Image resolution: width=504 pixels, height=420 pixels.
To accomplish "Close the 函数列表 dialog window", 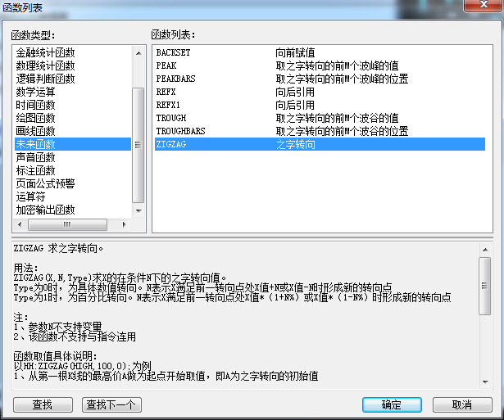I will (484, 5).
